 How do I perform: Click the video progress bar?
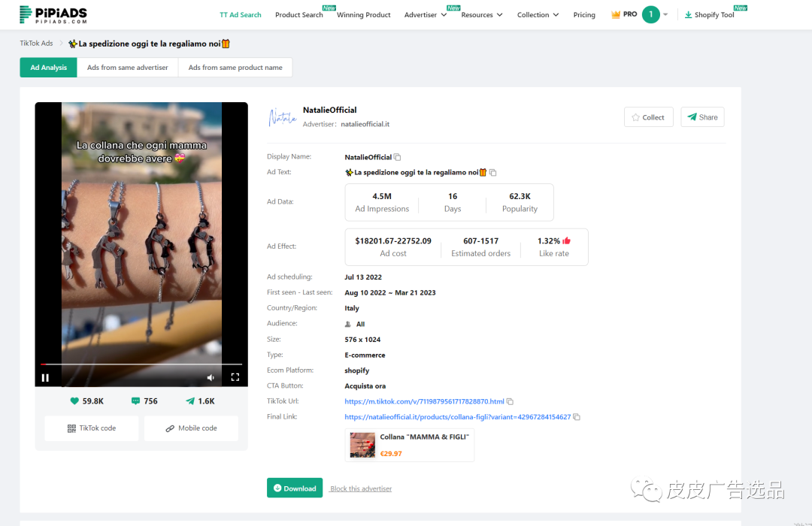(141, 364)
